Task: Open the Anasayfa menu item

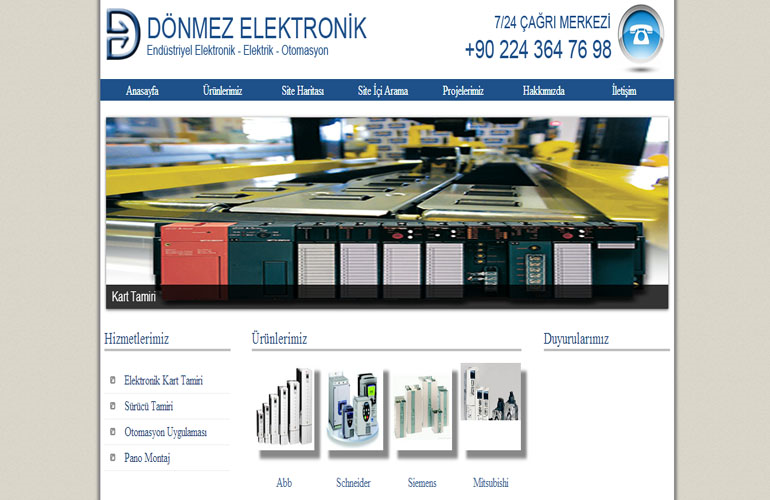Action: [142, 91]
